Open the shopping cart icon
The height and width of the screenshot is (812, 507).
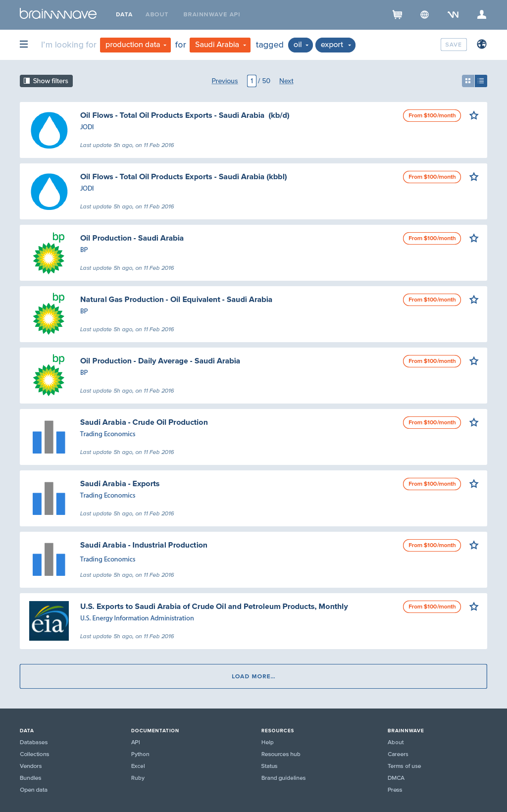[397, 14]
